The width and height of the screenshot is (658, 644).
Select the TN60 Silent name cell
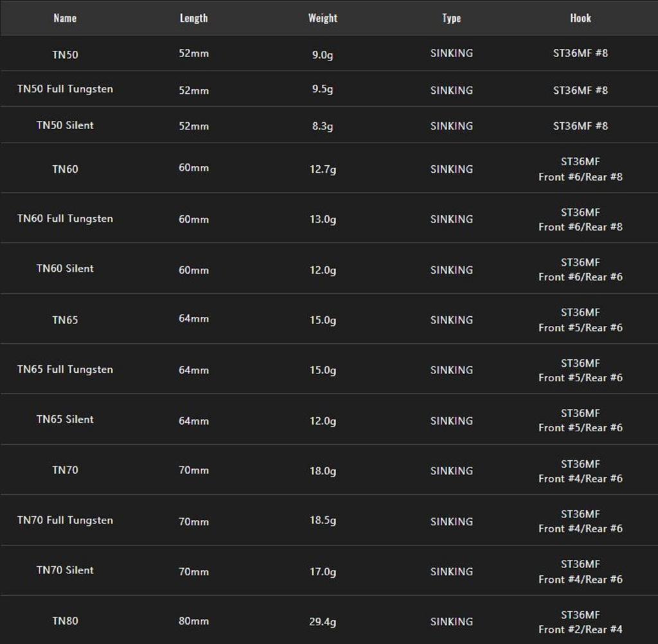coord(65,269)
